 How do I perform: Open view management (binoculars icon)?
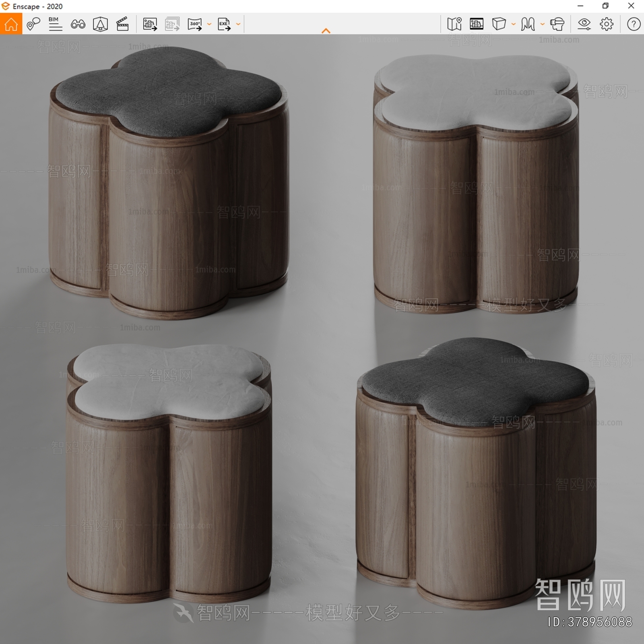coord(78,24)
